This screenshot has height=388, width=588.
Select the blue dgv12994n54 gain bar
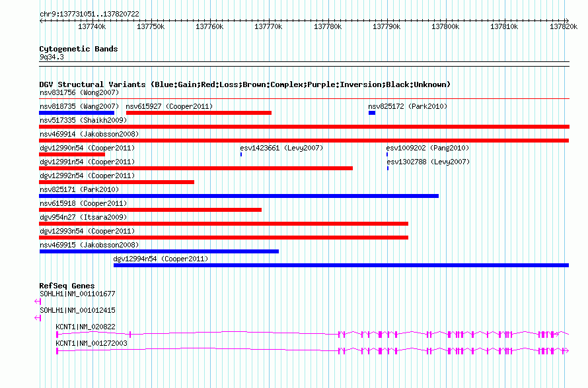pyautogui.click(x=342, y=265)
